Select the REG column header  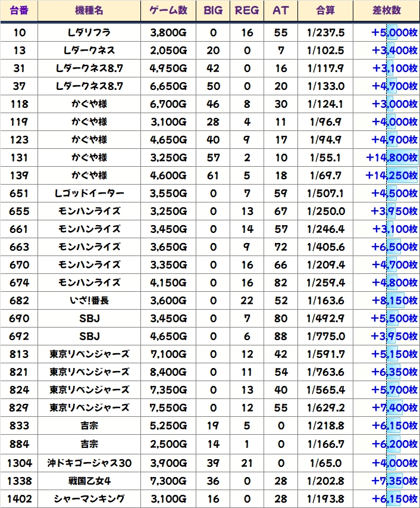click(247, 11)
